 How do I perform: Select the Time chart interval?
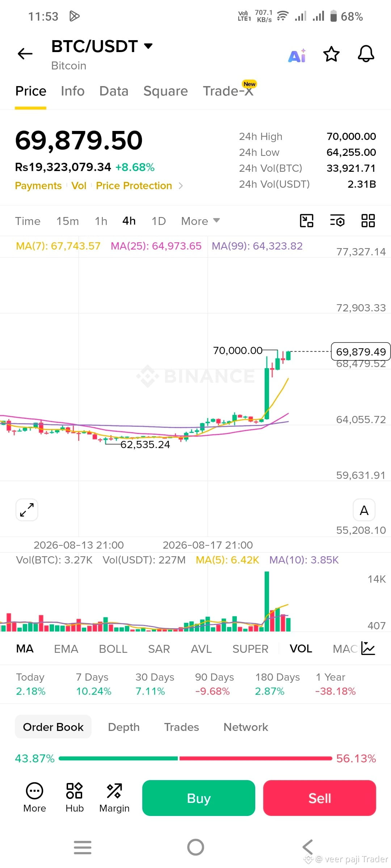(28, 221)
